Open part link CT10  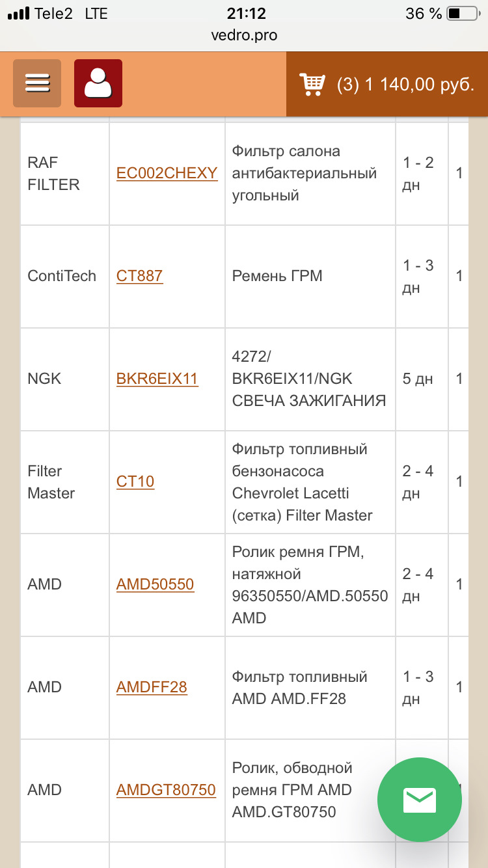tap(135, 481)
